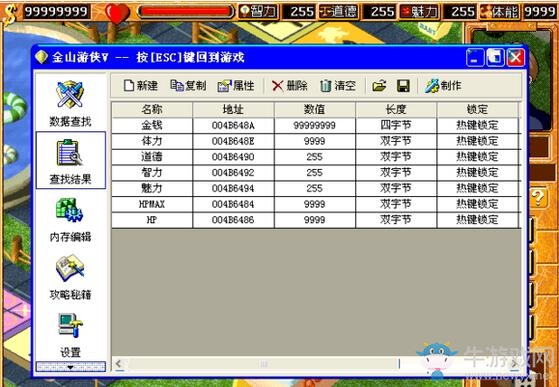This screenshot has height=387, width=559.
Task: Select the 魅力 row name cell
Action: pos(152,188)
